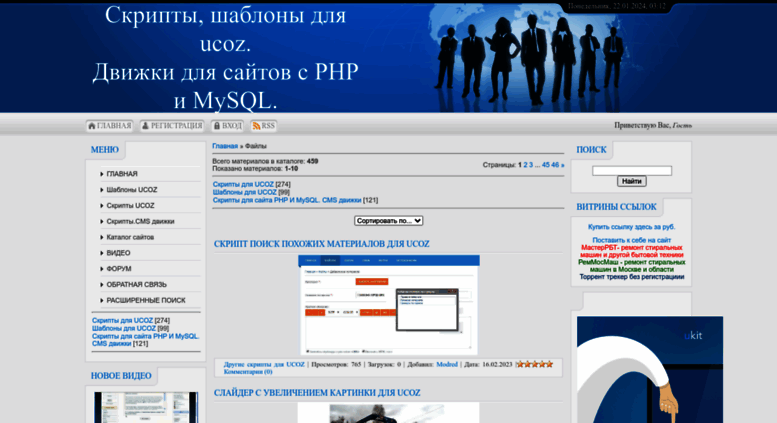
Task: Click the home icon beside ГЛАВНАЯ
Action: (x=92, y=126)
